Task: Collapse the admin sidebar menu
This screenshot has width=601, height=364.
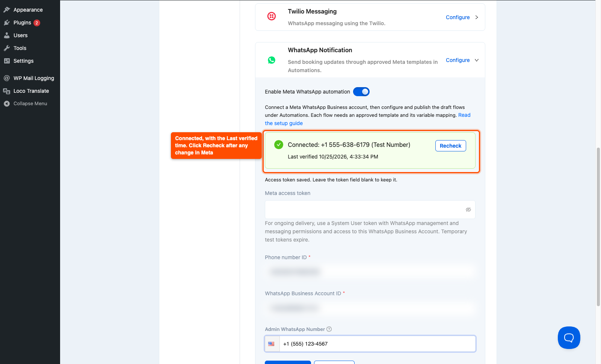Action: [30, 104]
